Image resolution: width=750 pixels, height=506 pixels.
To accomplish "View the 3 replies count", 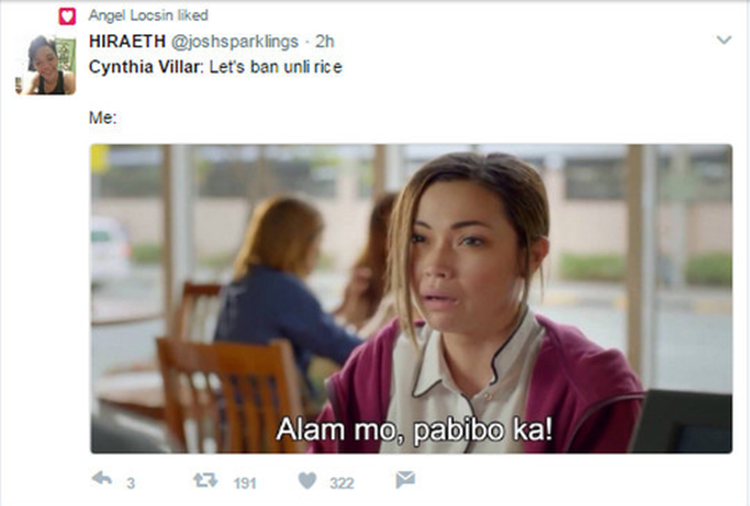I will tap(131, 483).
